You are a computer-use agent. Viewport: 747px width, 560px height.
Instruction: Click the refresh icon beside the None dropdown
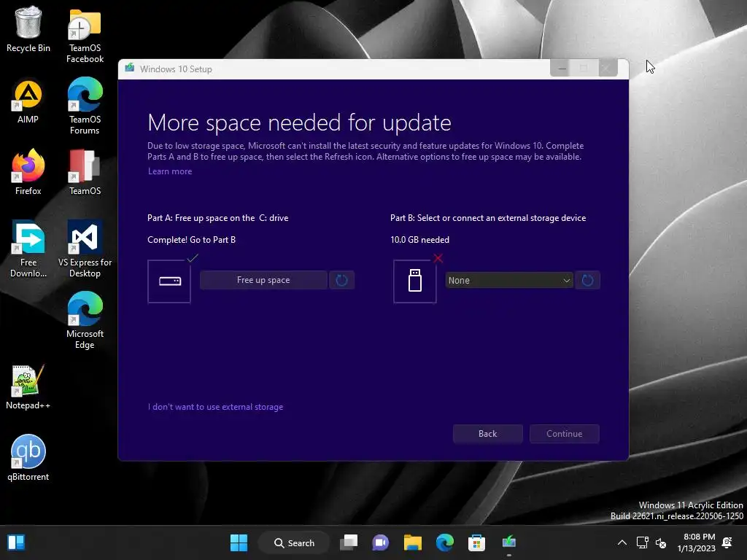587,280
